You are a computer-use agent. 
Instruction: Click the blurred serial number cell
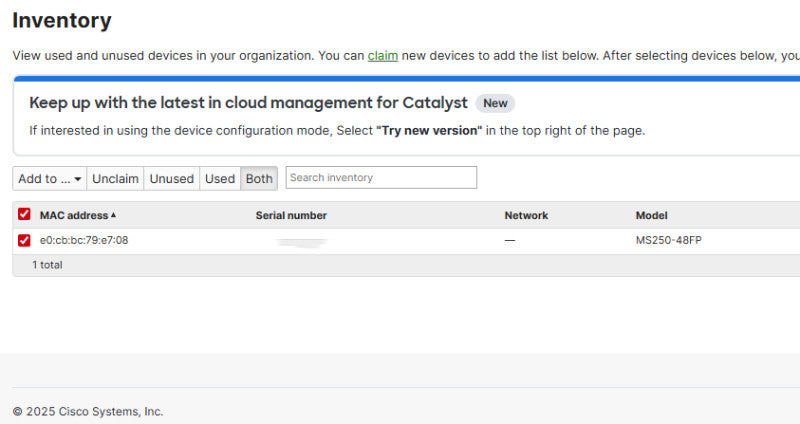[x=302, y=242]
